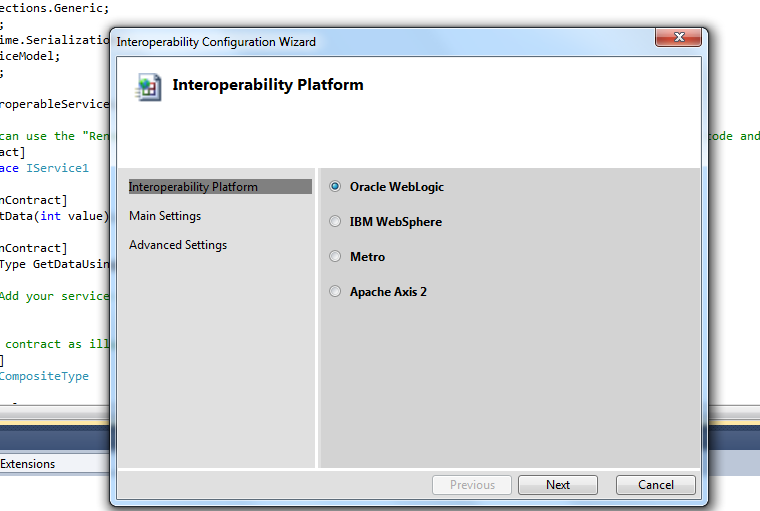
Task: Select the Metro radio button
Action: 335,256
